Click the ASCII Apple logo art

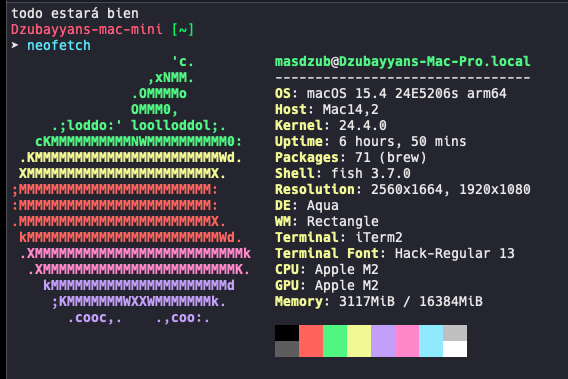(x=131, y=190)
